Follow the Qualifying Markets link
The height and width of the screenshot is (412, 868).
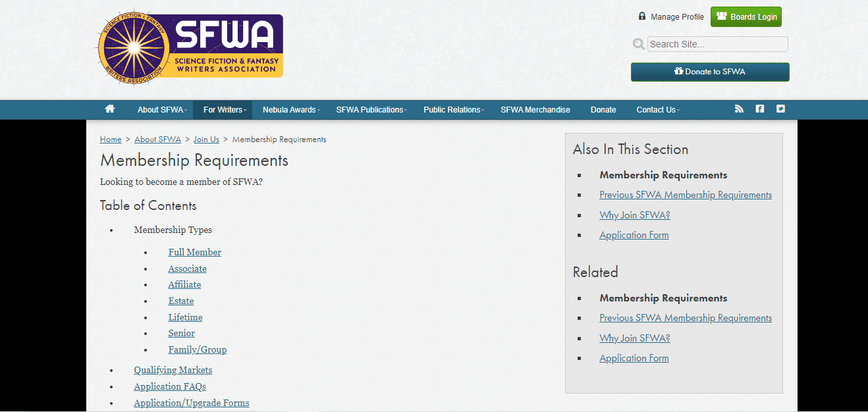tap(173, 370)
